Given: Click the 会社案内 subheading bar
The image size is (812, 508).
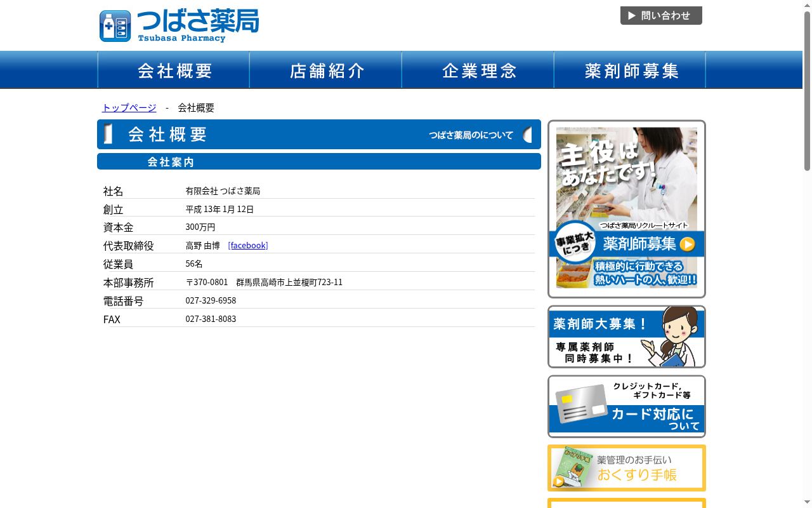Looking at the screenshot, I should [x=319, y=161].
